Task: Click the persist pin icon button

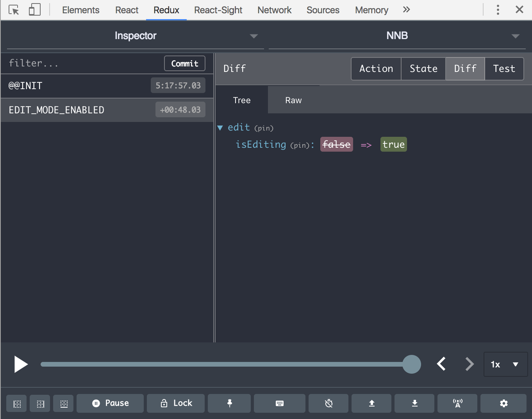Action: (229, 403)
